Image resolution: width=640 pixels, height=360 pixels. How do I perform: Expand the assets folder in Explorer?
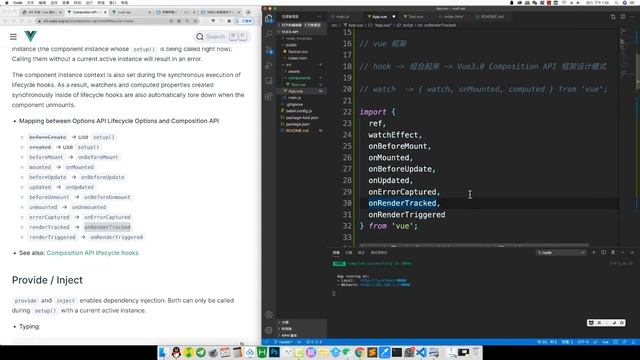click(294, 71)
